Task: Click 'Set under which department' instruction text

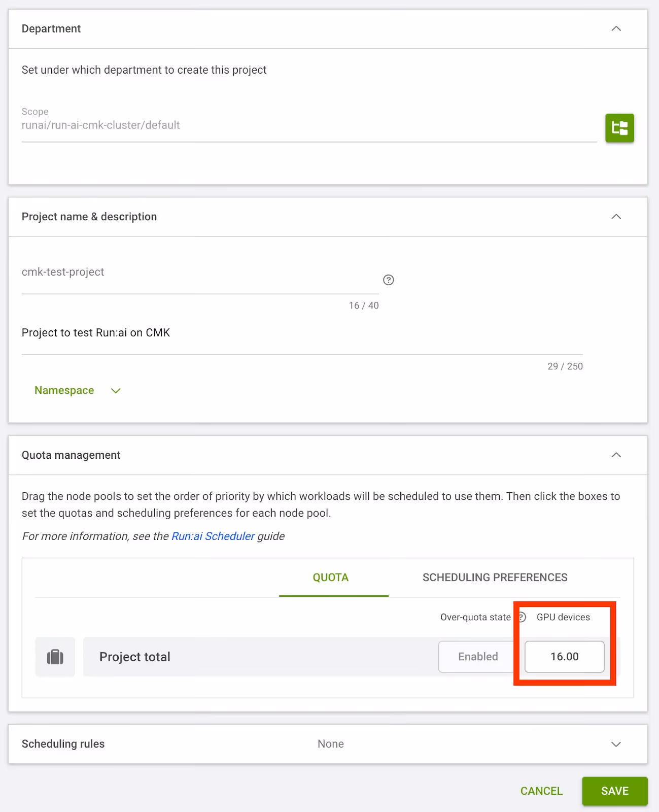Action: [x=144, y=70]
